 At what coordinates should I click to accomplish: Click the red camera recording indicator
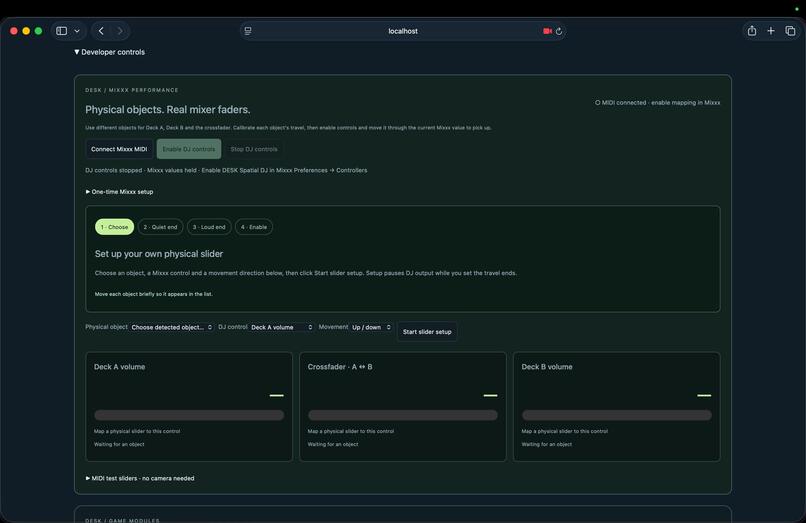(547, 31)
